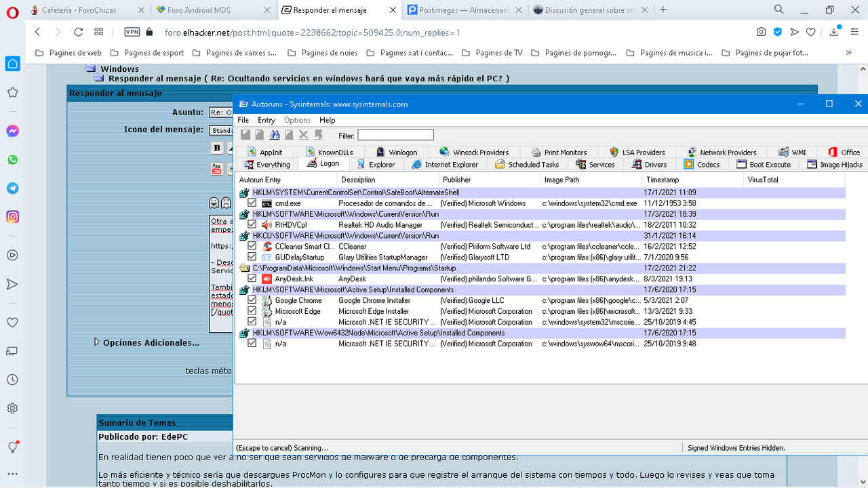This screenshot has height=488, width=868.
Task: Click the Find binoculars icon in Autoruns toolbar
Action: click(275, 135)
